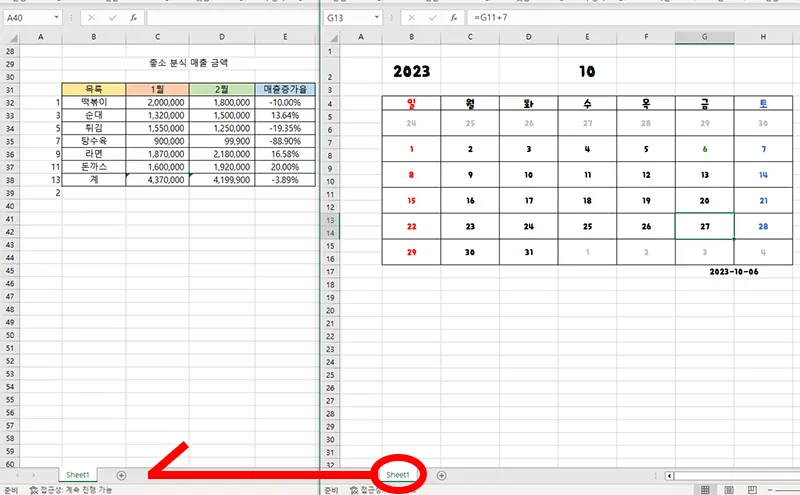800x495 pixels.
Task: Click the accessibility checker icon in the sales workbook status bar
Action: (x=34, y=490)
